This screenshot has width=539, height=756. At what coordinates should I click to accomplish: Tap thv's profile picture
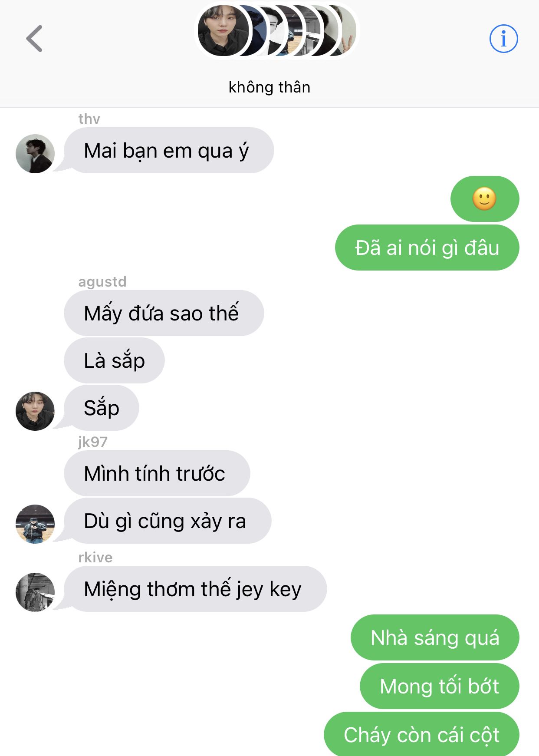tap(35, 154)
